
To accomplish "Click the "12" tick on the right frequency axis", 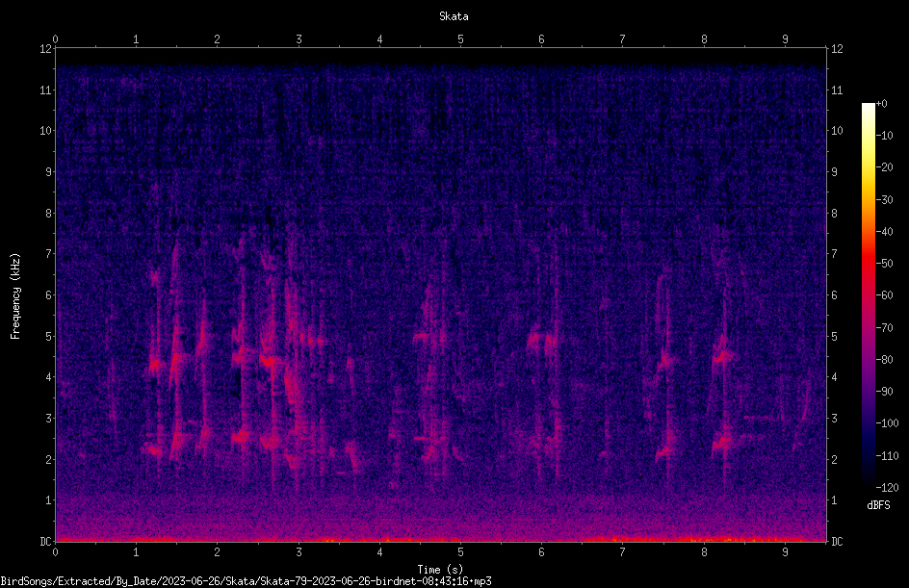I will pos(837,49).
